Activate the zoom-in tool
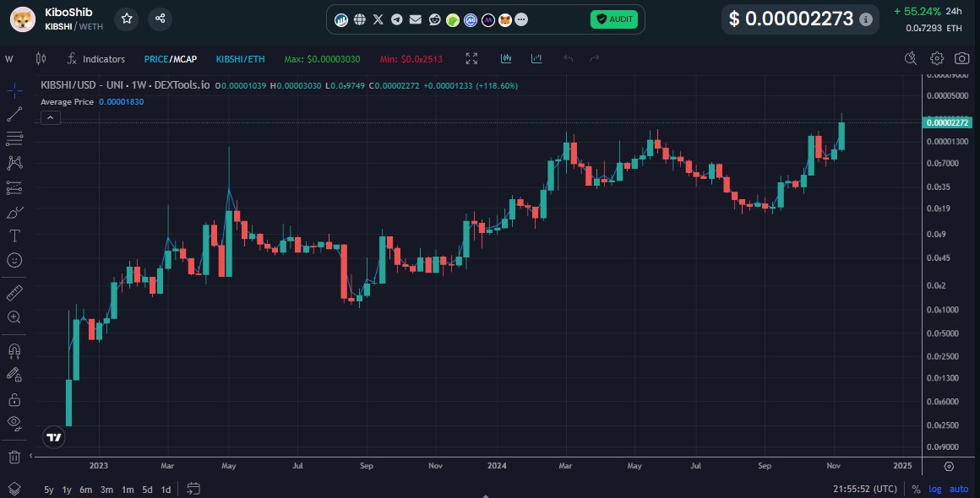This screenshot has height=498, width=980. pos(14,317)
